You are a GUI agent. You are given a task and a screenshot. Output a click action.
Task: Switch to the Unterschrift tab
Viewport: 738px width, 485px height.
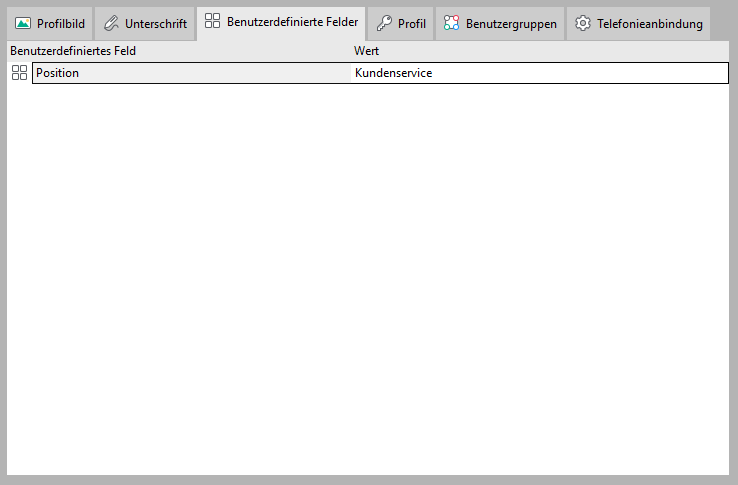pyautogui.click(x=145, y=24)
